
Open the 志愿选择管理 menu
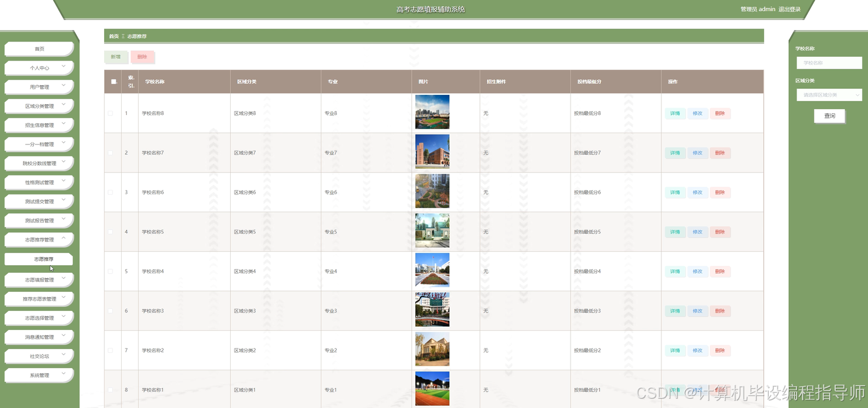tap(39, 317)
